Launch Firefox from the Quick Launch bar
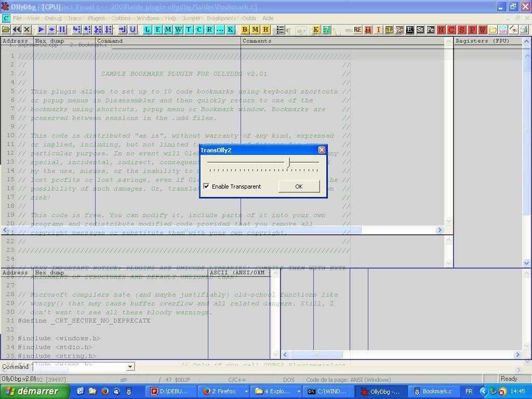 104,392
